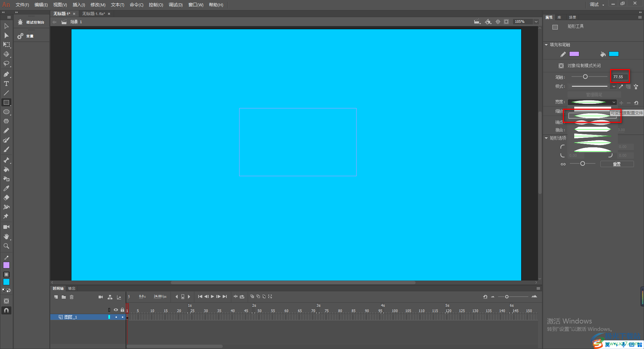The height and width of the screenshot is (349, 644).
Task: Delete layer with trash icon
Action: click(71, 297)
